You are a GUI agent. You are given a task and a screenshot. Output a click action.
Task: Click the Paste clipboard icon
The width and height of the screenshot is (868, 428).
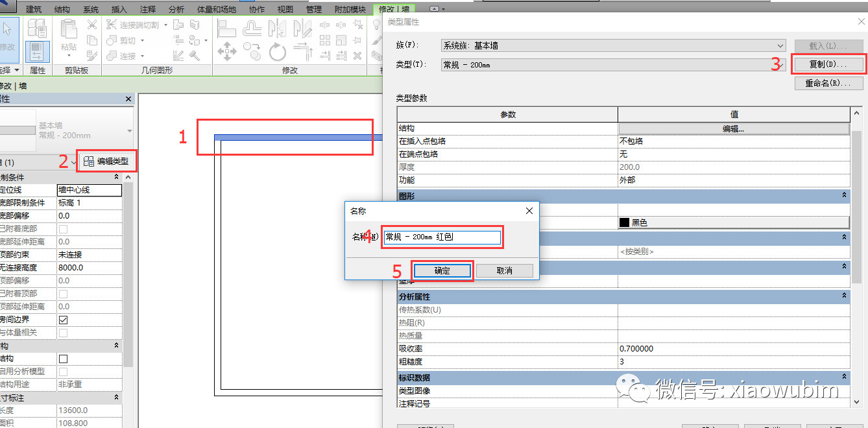coord(69,29)
